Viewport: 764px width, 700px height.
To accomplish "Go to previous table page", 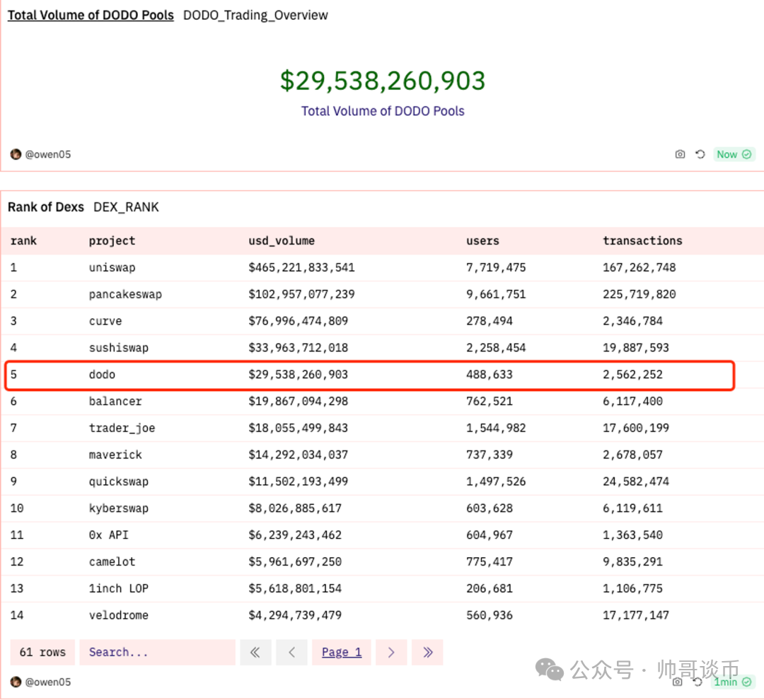I will 291,652.
